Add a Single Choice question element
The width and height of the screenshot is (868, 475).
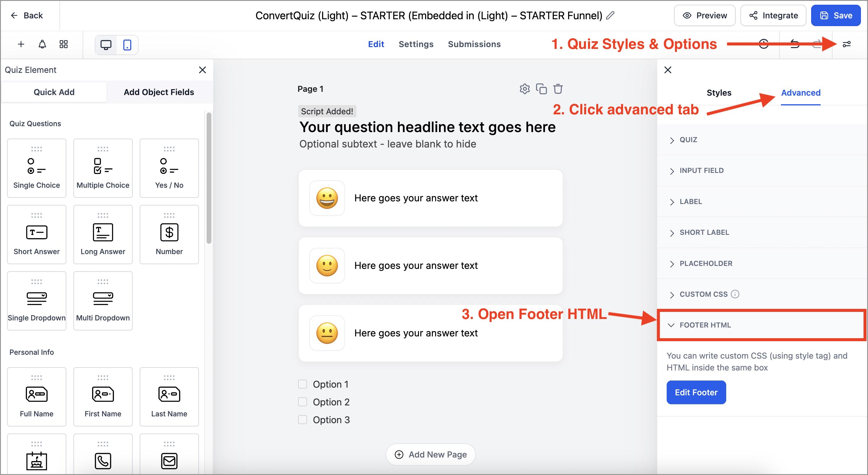click(x=36, y=168)
